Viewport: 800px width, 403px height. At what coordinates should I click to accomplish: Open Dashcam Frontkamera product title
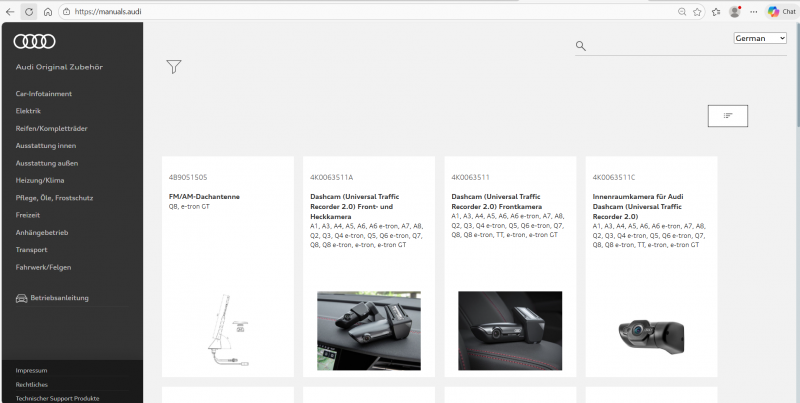[x=496, y=202]
